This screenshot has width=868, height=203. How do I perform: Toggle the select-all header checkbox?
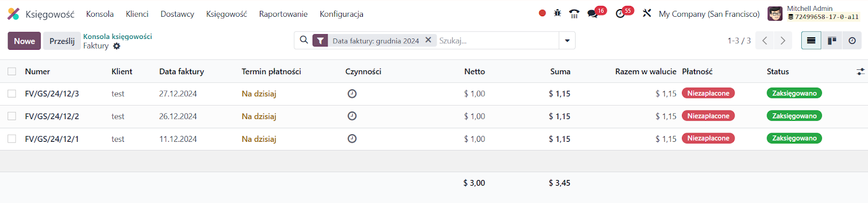coord(12,71)
